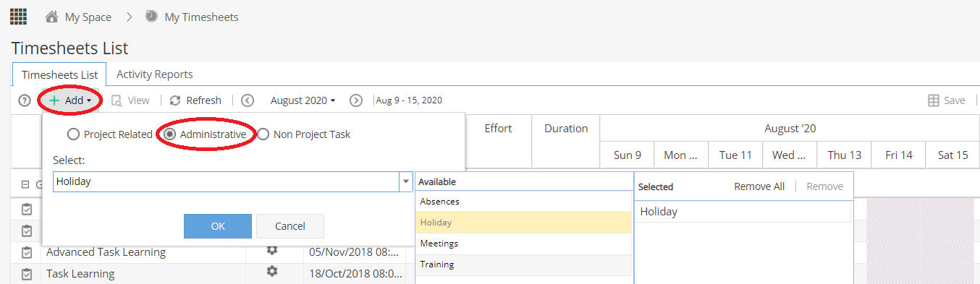Click the Thu 13 day column header
Viewport: 980px width, 284px height.
click(845, 155)
